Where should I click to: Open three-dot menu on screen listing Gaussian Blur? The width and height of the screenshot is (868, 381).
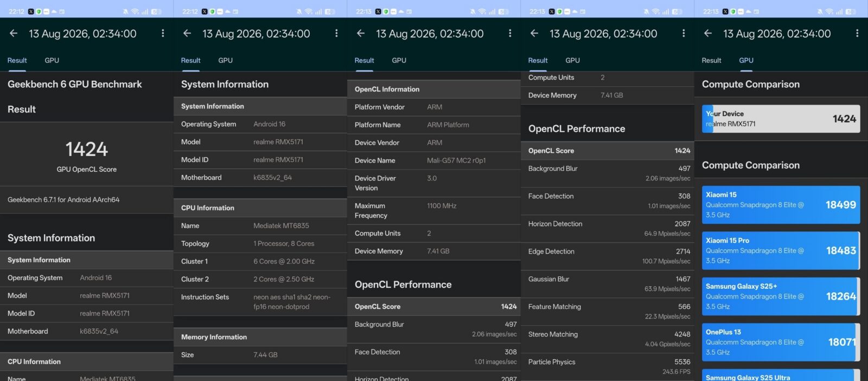click(684, 34)
